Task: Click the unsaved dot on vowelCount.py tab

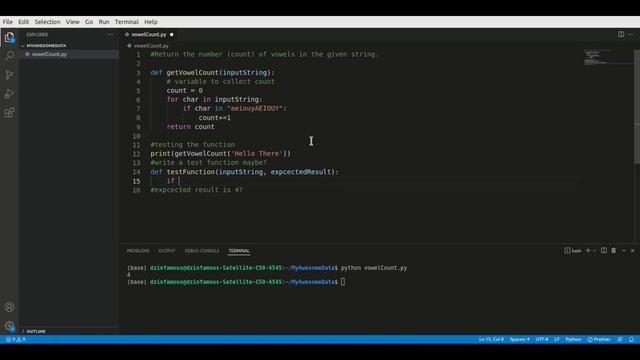Action: [171, 35]
